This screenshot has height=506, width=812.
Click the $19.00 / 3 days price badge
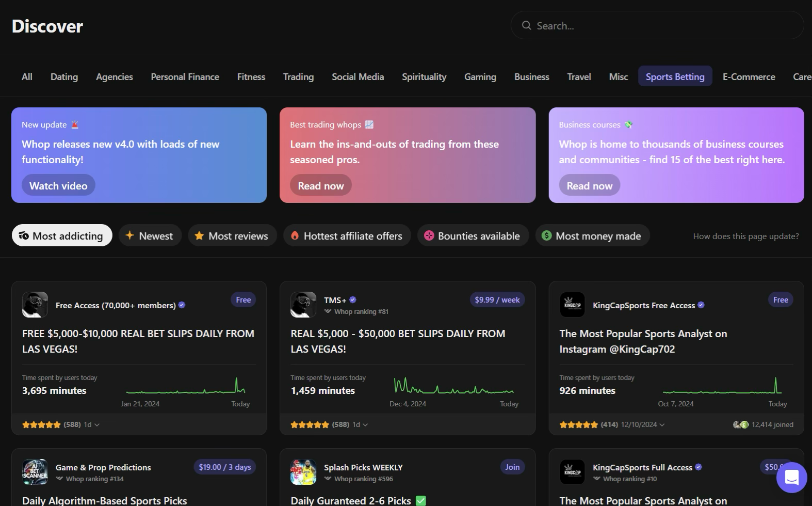click(224, 467)
